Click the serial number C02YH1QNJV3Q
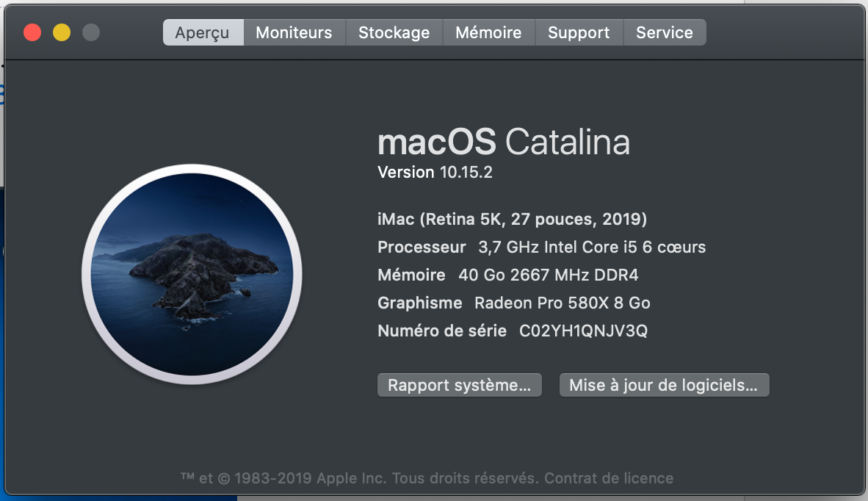The height and width of the screenshot is (501, 868). [584, 331]
